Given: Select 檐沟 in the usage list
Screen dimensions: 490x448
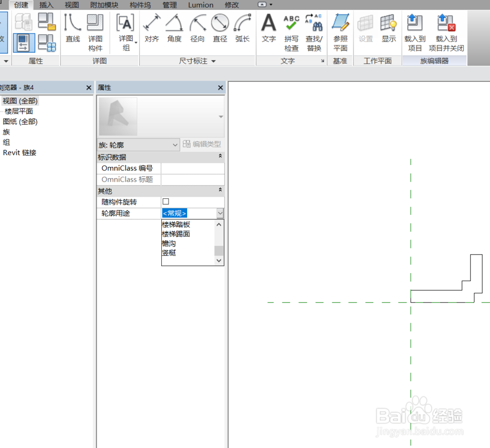Looking at the screenshot, I should (x=169, y=243).
